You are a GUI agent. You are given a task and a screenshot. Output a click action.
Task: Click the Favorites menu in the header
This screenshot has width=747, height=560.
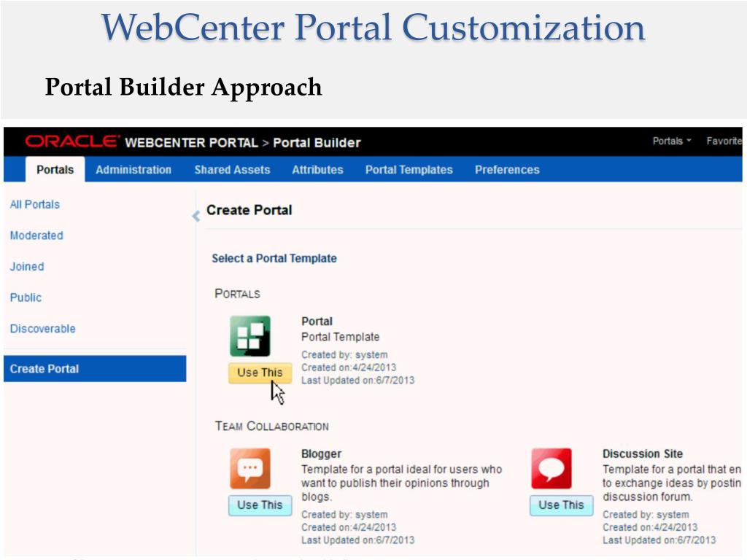724,141
